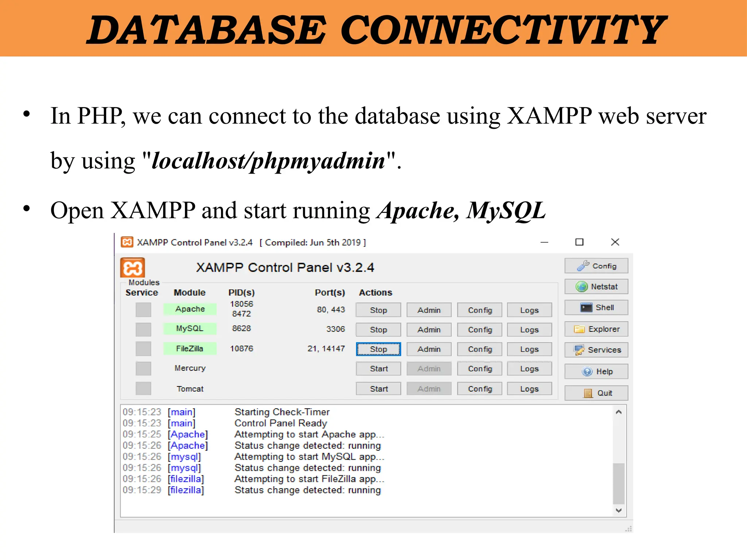Toggle Apache service checkbox
Image resolution: width=747 pixels, height=560 pixels.
point(143,310)
